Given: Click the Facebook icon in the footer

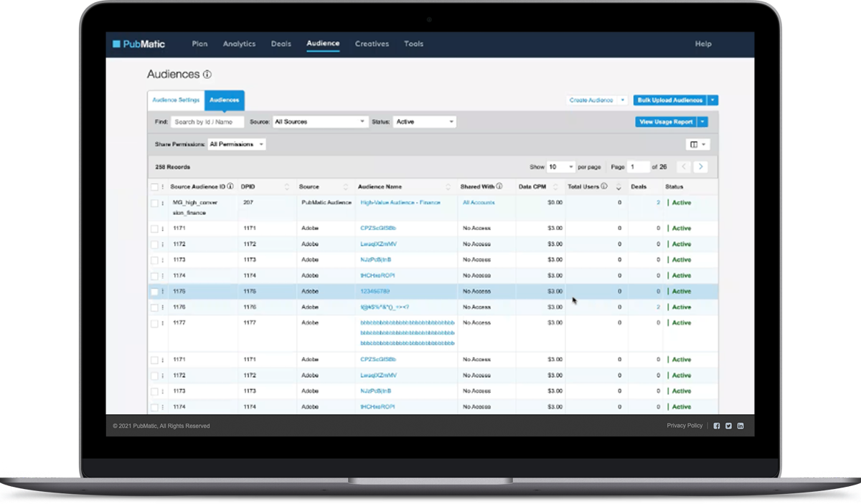Looking at the screenshot, I should click(716, 426).
